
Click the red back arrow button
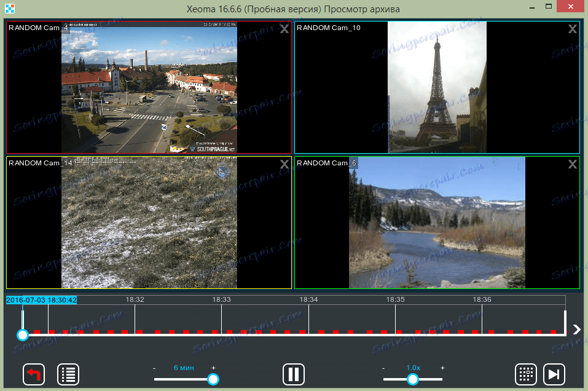click(34, 374)
